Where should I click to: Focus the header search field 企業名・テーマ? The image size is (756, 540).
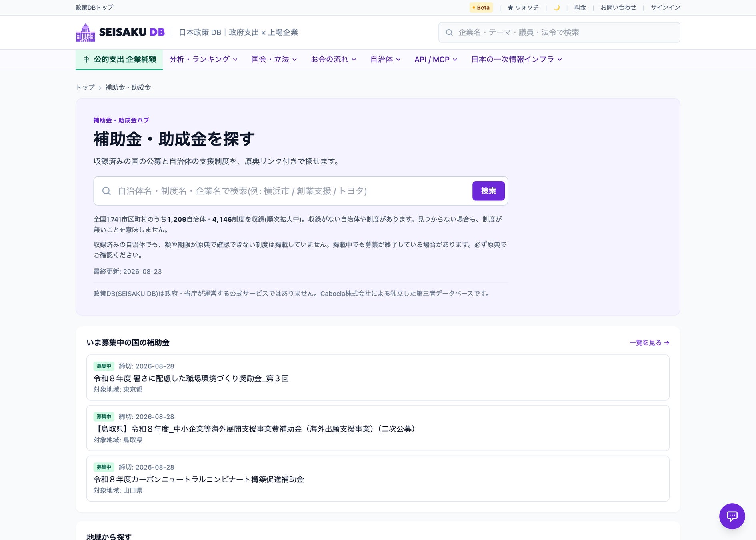click(x=559, y=32)
